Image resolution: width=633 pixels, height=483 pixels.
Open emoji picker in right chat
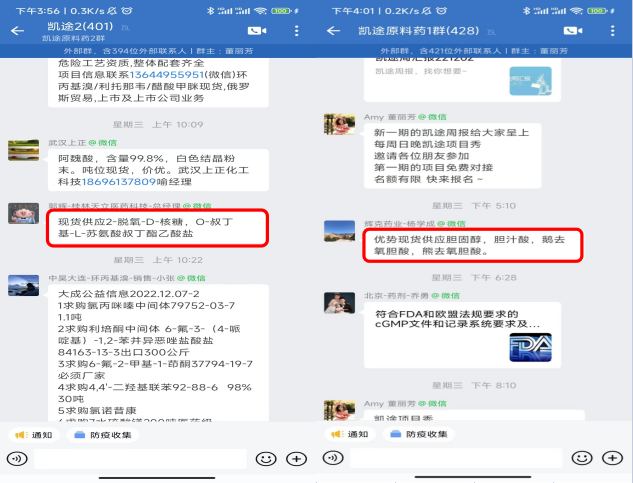click(x=582, y=458)
